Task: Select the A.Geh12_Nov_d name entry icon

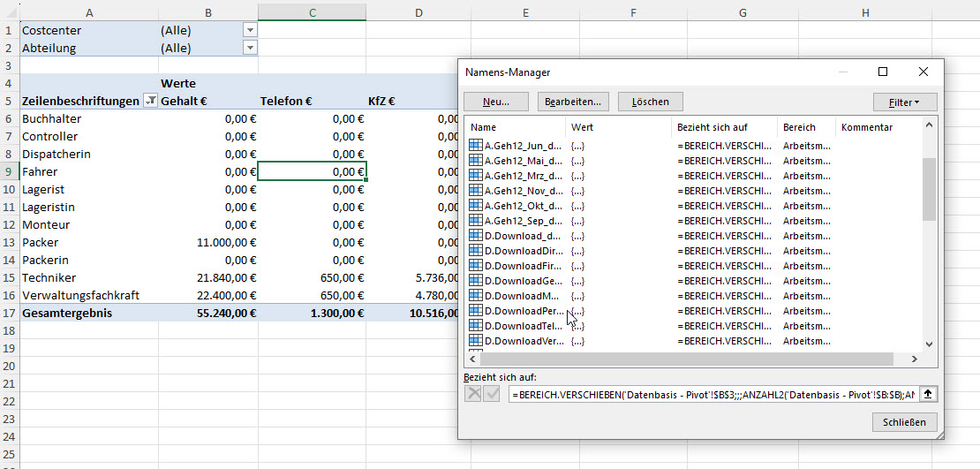Action: coord(476,191)
